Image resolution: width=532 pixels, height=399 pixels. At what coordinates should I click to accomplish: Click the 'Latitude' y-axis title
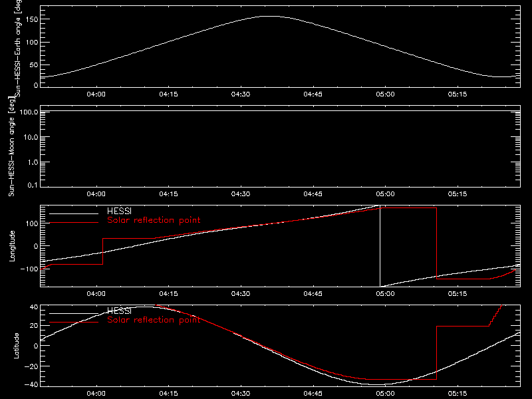coord(16,346)
